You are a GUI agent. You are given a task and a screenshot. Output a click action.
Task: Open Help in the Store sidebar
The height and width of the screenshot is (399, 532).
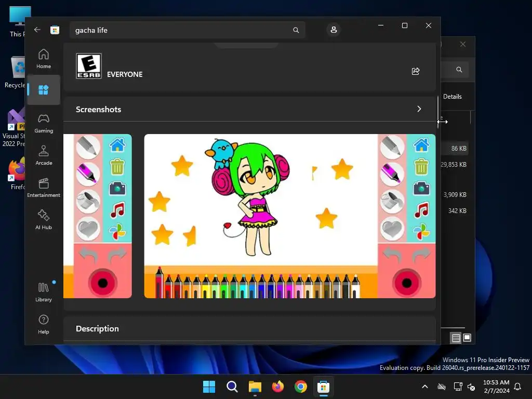pyautogui.click(x=44, y=324)
